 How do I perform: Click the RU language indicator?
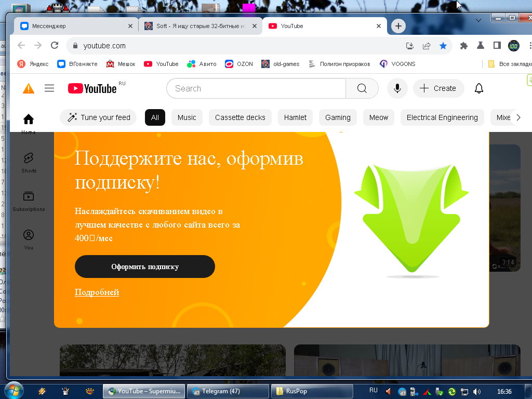tap(373, 390)
